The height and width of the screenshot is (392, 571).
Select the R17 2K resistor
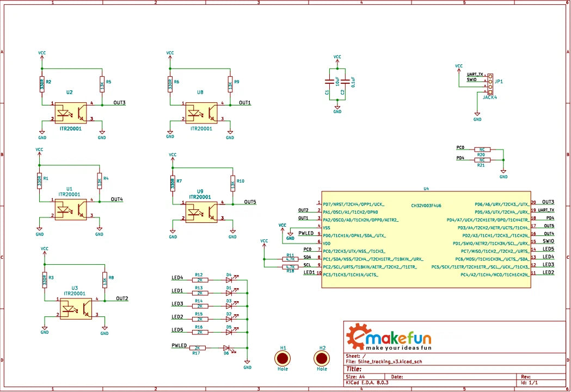click(x=198, y=348)
